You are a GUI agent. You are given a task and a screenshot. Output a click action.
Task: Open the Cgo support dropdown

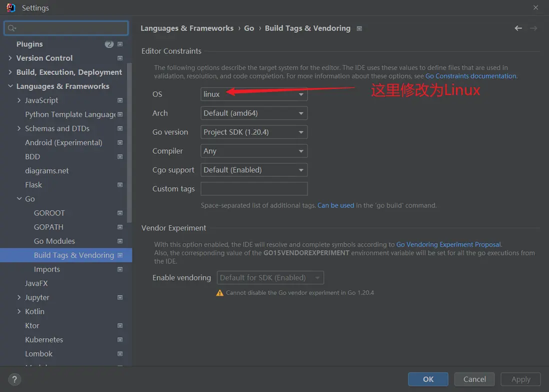(253, 170)
